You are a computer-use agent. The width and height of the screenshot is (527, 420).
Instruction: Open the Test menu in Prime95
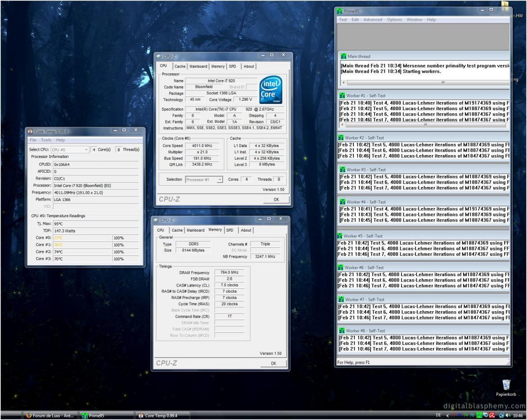(x=343, y=19)
